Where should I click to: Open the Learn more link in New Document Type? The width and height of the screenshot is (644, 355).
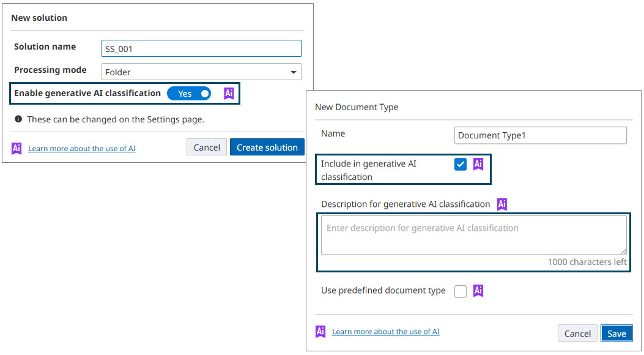pyautogui.click(x=385, y=331)
